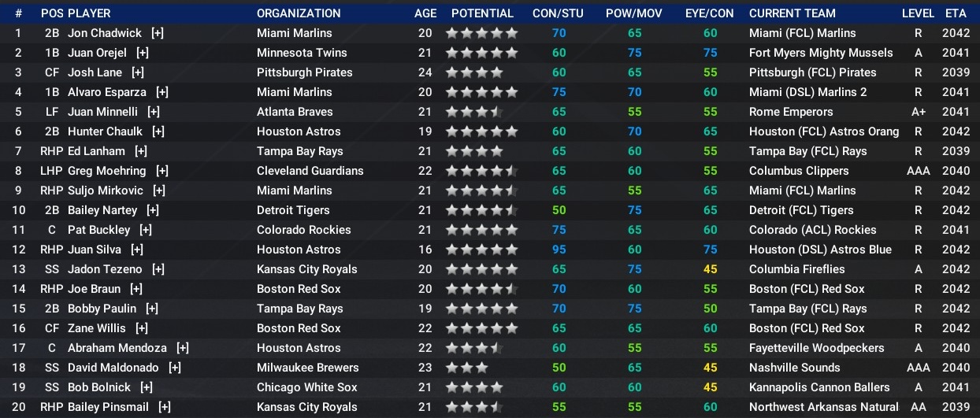Image resolution: width=980 pixels, height=418 pixels.
Task: Open the Pittsburgh Pirates organization link
Action: (304, 72)
